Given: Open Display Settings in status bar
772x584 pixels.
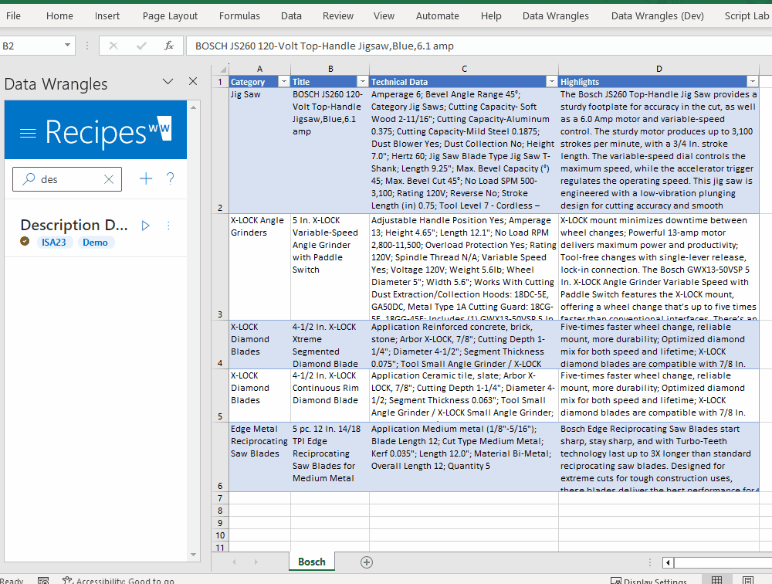Looking at the screenshot, I should pos(648,581).
